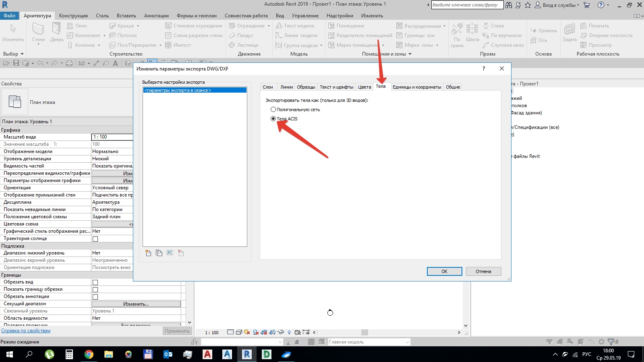Click the Окно (Window) ribbon tool
This screenshot has width=644, height=362.
pos(77,26)
